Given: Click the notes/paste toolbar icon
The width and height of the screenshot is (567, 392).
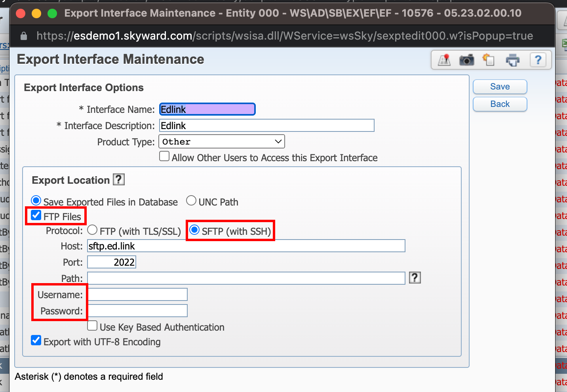Looking at the screenshot, I should (x=489, y=60).
